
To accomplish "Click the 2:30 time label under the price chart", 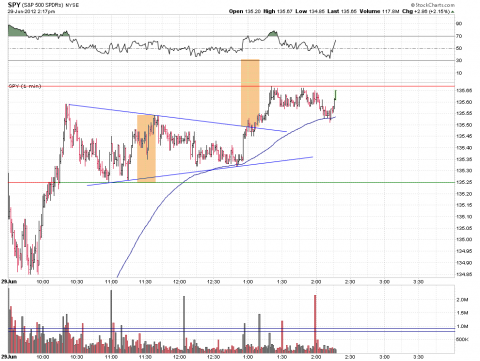I will pos(350,282).
